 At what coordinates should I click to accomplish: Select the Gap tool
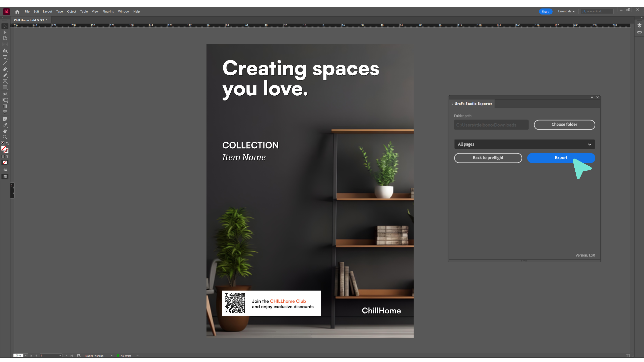(x=5, y=44)
